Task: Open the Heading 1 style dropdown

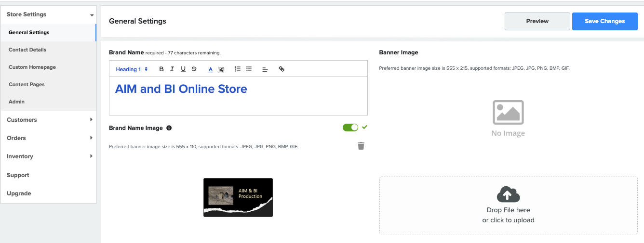Action: tap(132, 69)
